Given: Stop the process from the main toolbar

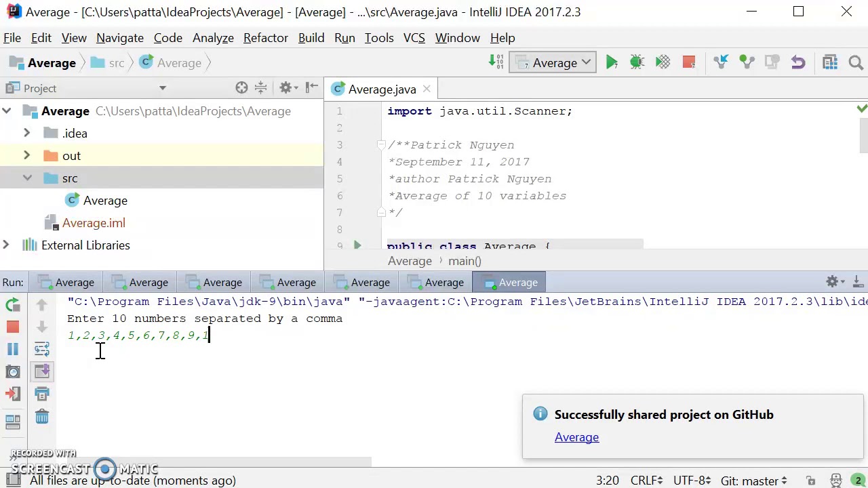Looking at the screenshot, I should 688,63.
